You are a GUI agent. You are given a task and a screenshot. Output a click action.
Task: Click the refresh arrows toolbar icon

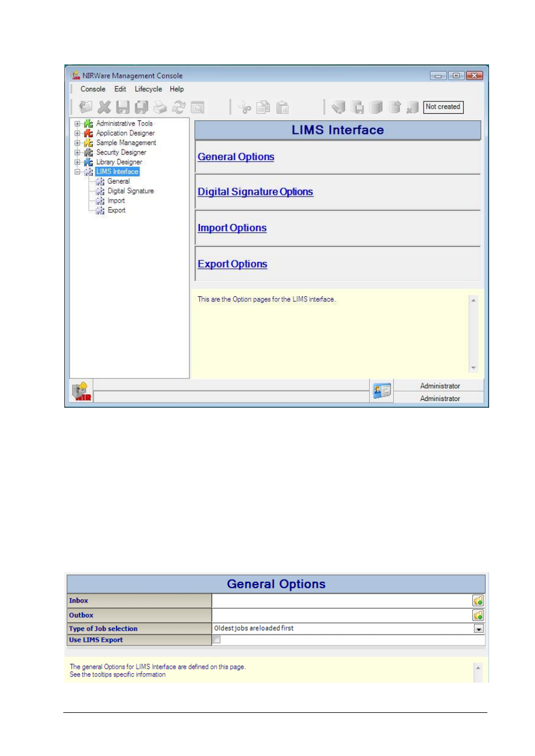tap(179, 107)
